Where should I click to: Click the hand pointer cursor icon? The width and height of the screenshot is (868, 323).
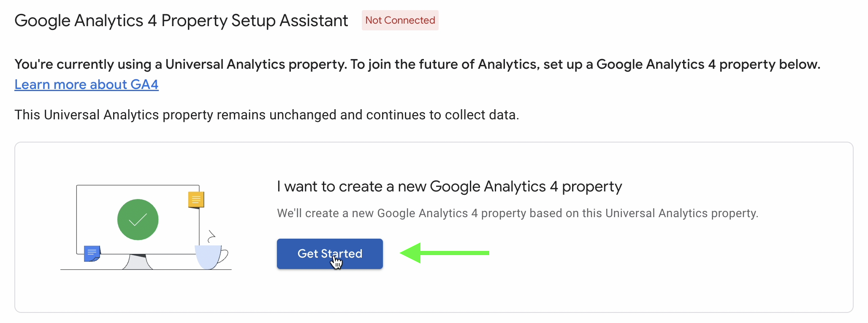pyautogui.click(x=336, y=263)
